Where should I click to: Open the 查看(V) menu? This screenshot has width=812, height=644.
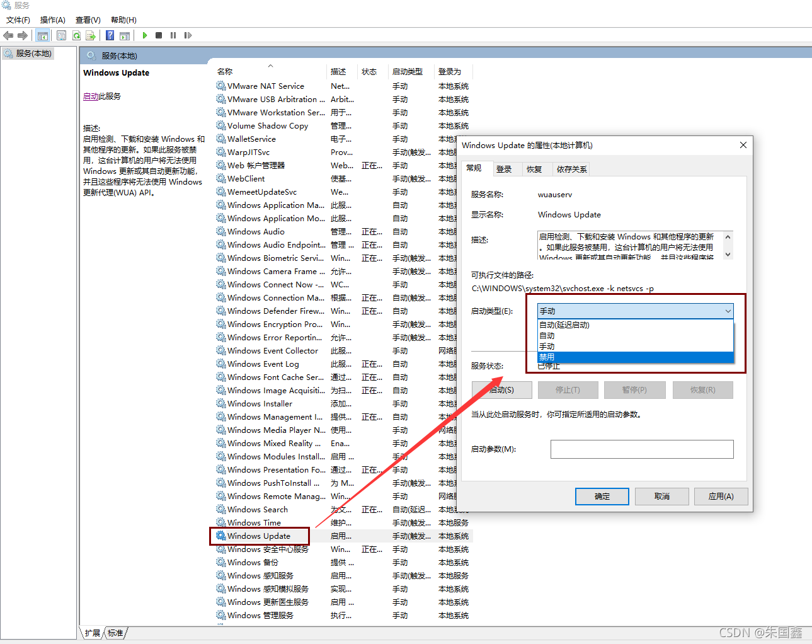pos(88,20)
